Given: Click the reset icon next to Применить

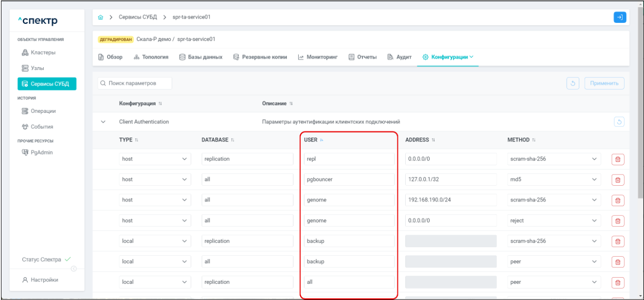Looking at the screenshot, I should click(x=573, y=83).
